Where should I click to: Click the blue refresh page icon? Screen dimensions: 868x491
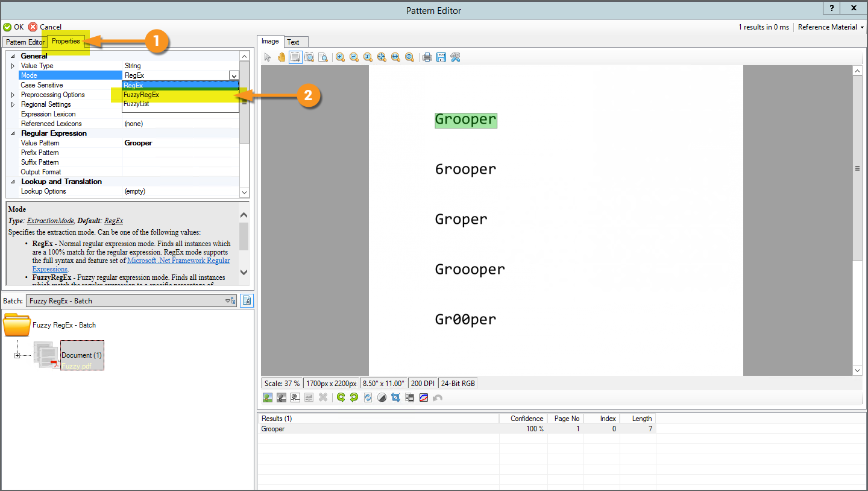[368, 398]
